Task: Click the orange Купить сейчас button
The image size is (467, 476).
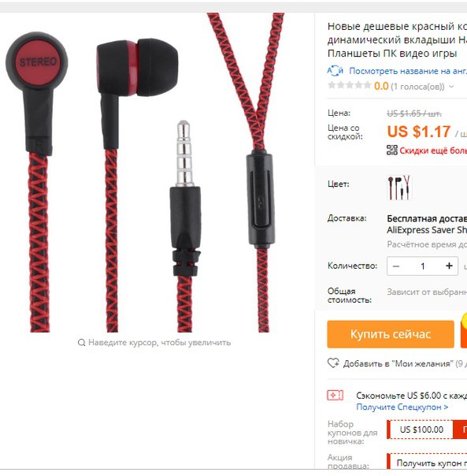Action: coord(391,334)
